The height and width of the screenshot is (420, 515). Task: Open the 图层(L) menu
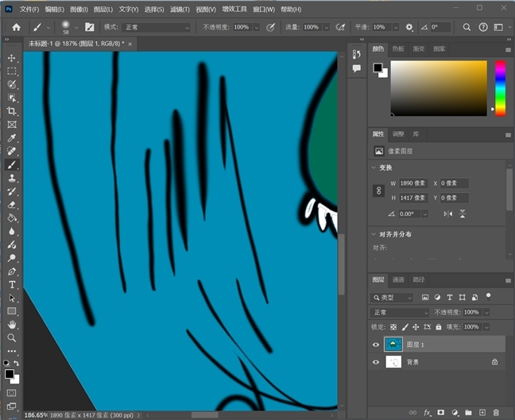click(x=103, y=10)
